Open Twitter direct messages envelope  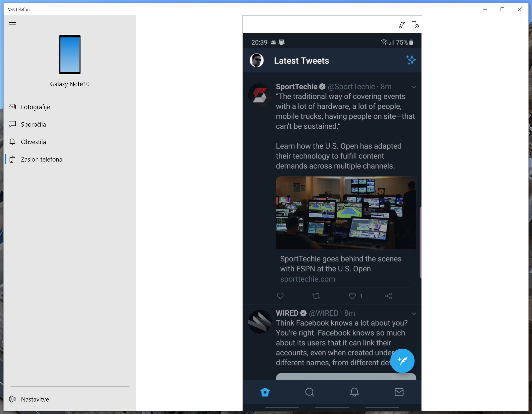click(x=399, y=392)
